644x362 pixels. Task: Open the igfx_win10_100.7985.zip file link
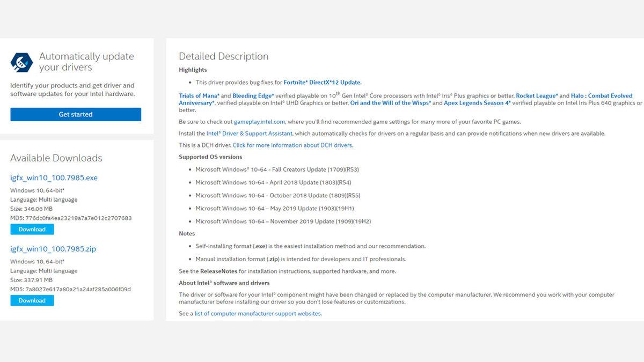pyautogui.click(x=53, y=249)
